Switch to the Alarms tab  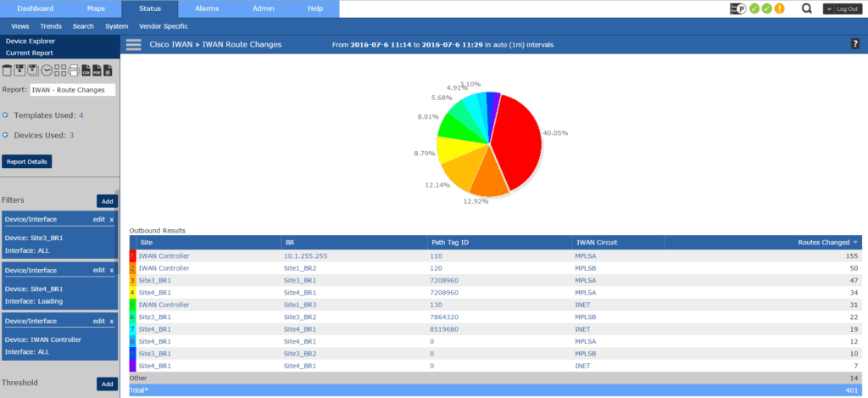click(207, 8)
